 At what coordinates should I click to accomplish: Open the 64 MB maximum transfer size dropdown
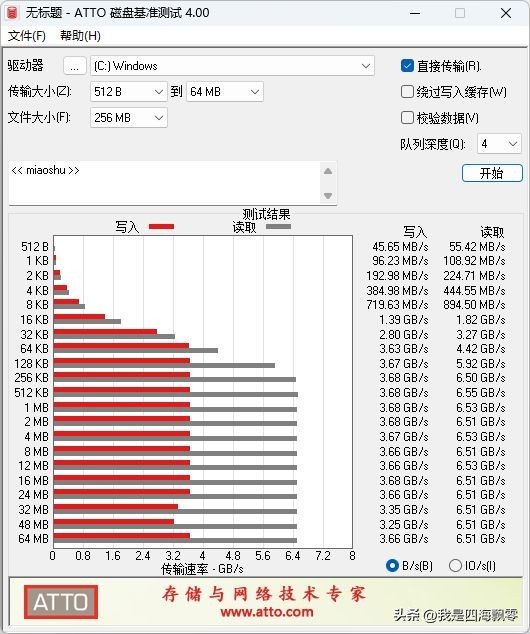point(225,92)
